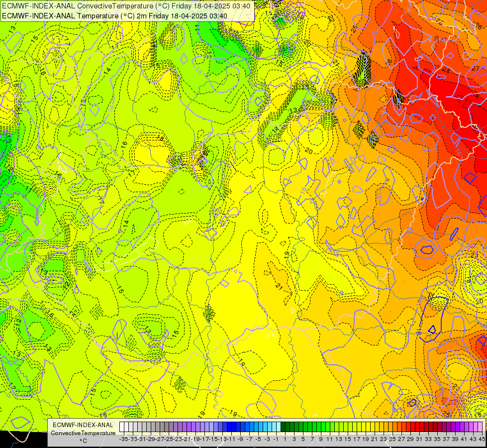Select the light cyan swatch above -1
This screenshot has width=487, height=448.
[279, 427]
